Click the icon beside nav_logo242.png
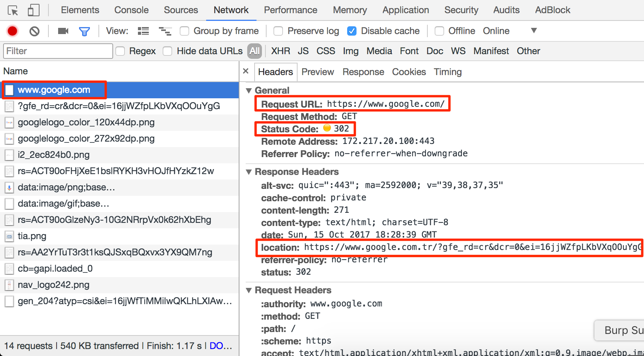Image resolution: width=644 pixels, height=356 pixels. (9, 285)
